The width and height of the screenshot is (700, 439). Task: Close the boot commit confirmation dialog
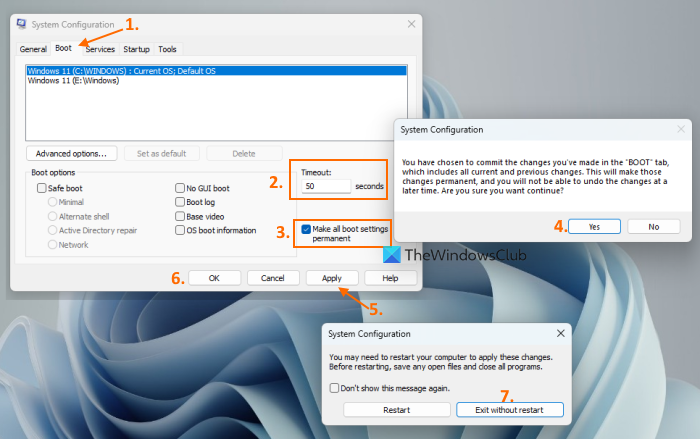(x=681, y=129)
